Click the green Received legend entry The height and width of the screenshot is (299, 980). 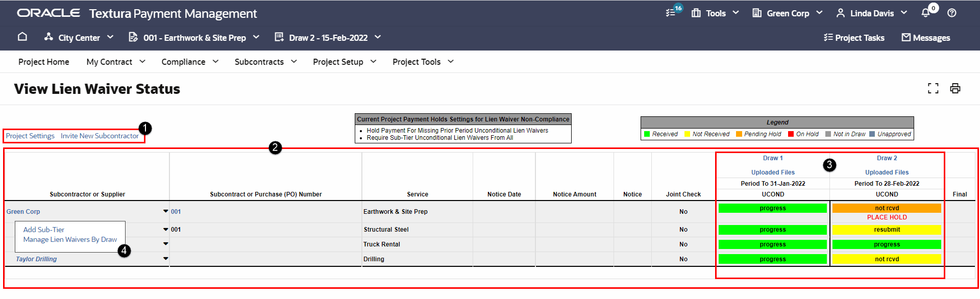[661, 134]
